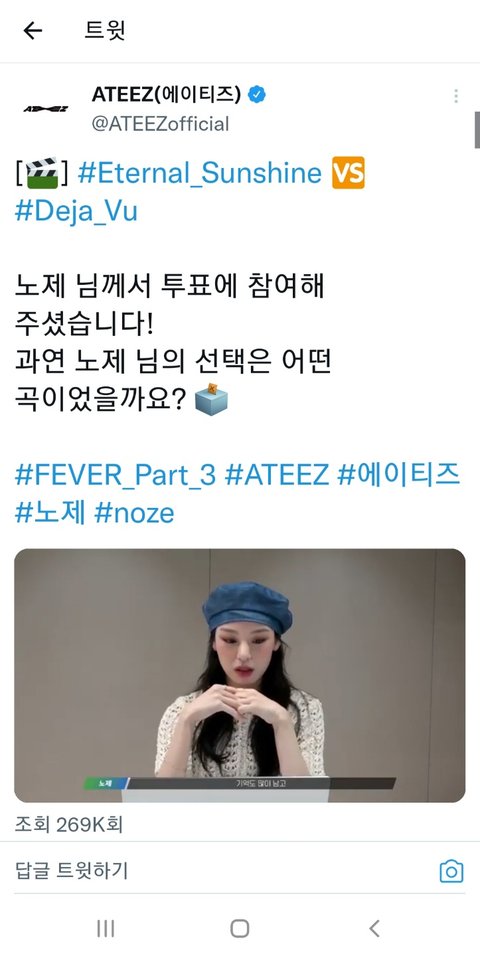Open the #FEVER_Part_3 hashtag

[x=115, y=475]
